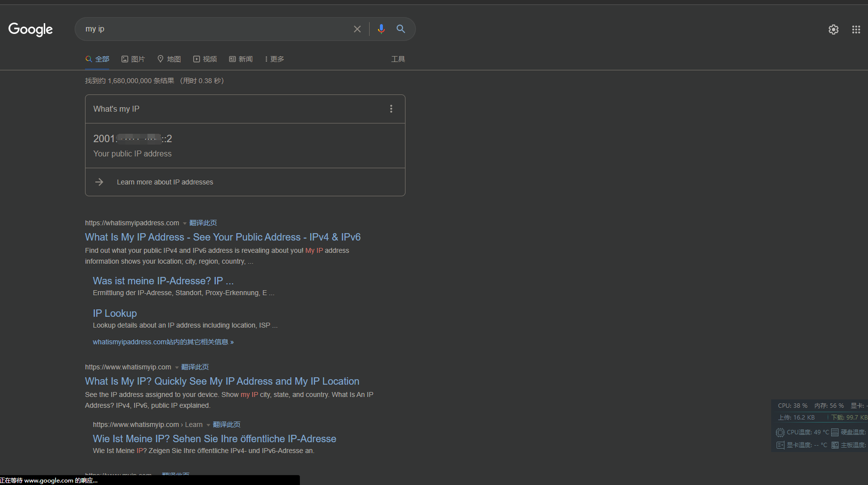Open the 更多 more menu
This screenshot has height=485, width=868.
point(274,59)
